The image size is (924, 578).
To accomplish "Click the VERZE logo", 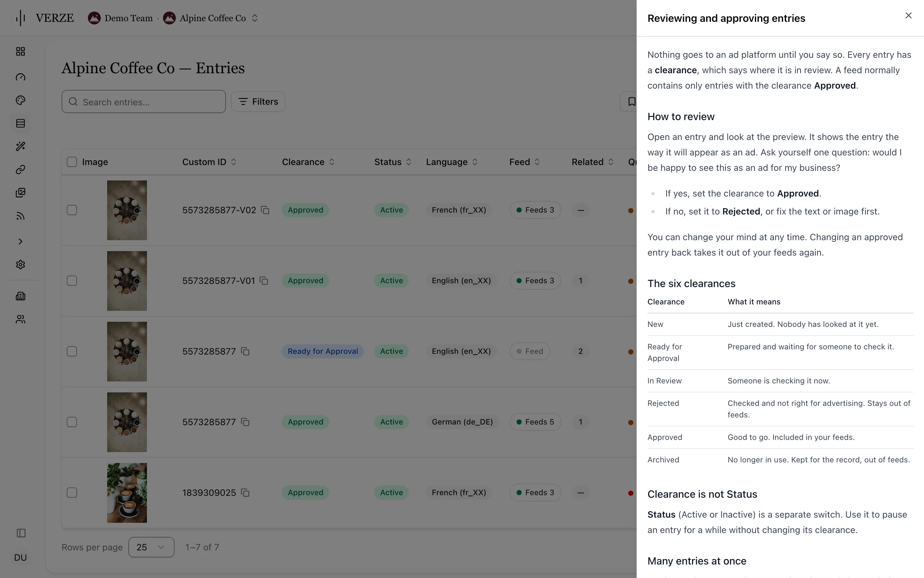I will [45, 18].
